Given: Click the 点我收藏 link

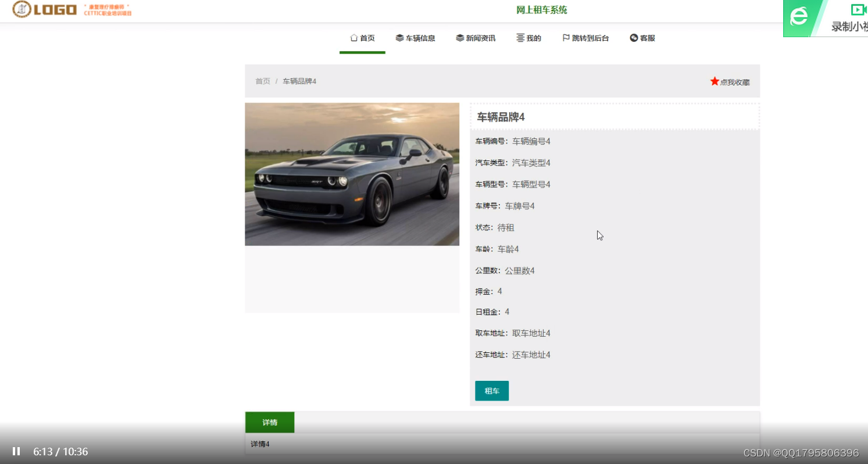Looking at the screenshot, I should (x=735, y=83).
